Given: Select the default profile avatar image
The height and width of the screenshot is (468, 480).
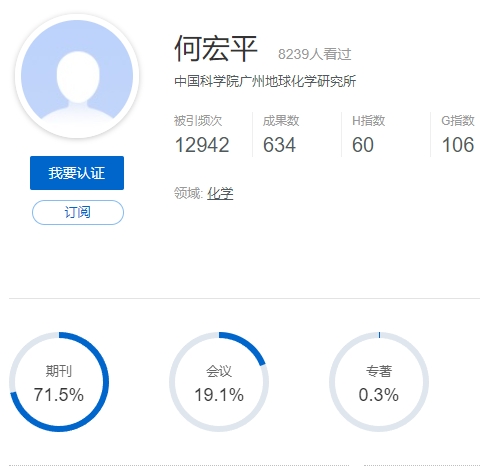Looking at the screenshot, I should 77,76.
